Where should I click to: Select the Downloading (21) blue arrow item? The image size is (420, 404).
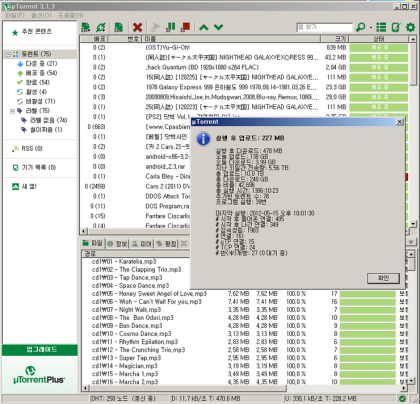pos(37,63)
